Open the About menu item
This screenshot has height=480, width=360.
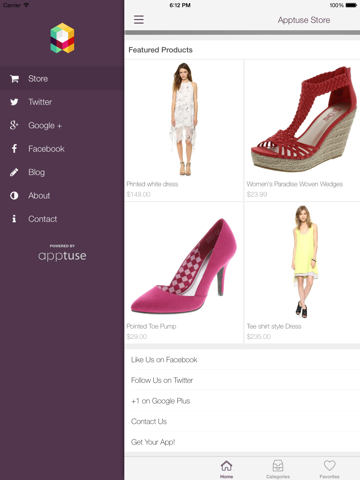(62, 196)
